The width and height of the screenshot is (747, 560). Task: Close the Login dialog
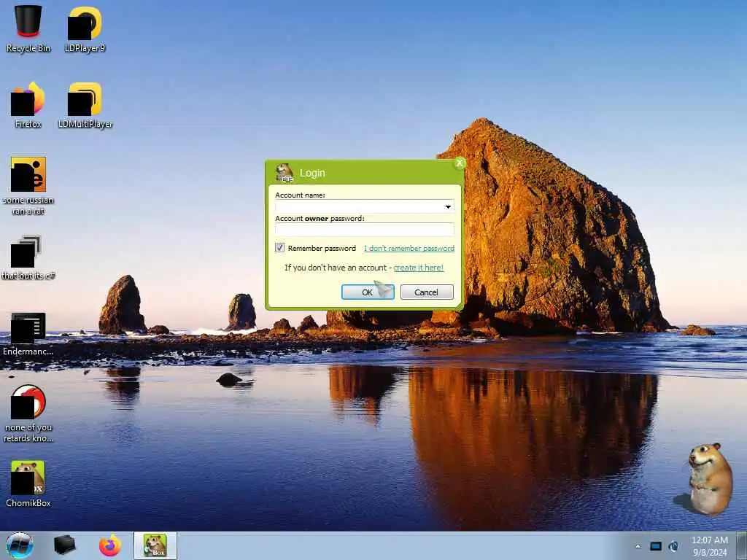460,163
